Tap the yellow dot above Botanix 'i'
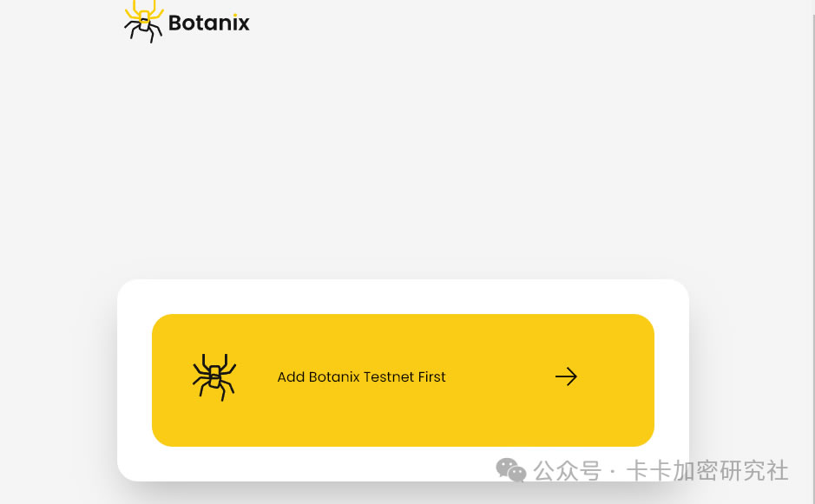Screen dimensions: 815x504 (x=235, y=16)
